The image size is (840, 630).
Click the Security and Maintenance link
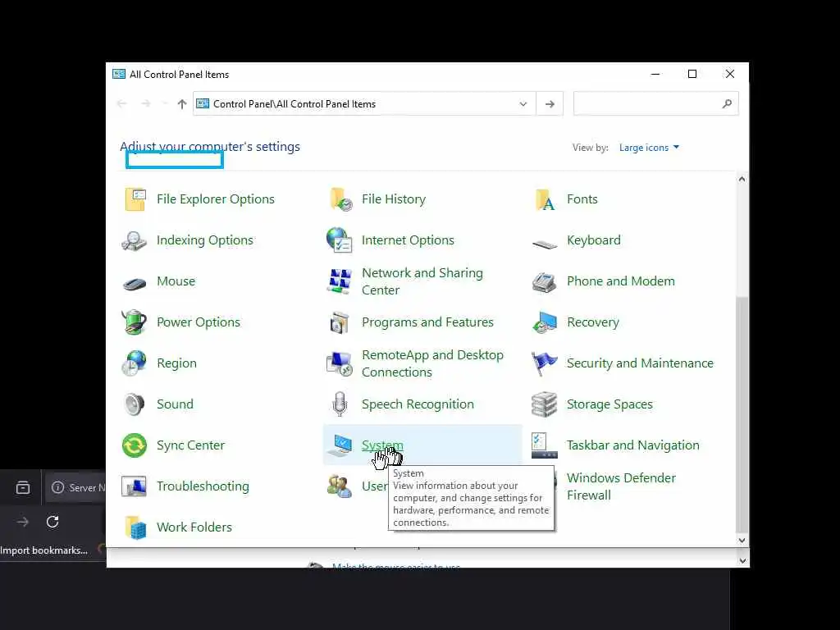tap(640, 363)
